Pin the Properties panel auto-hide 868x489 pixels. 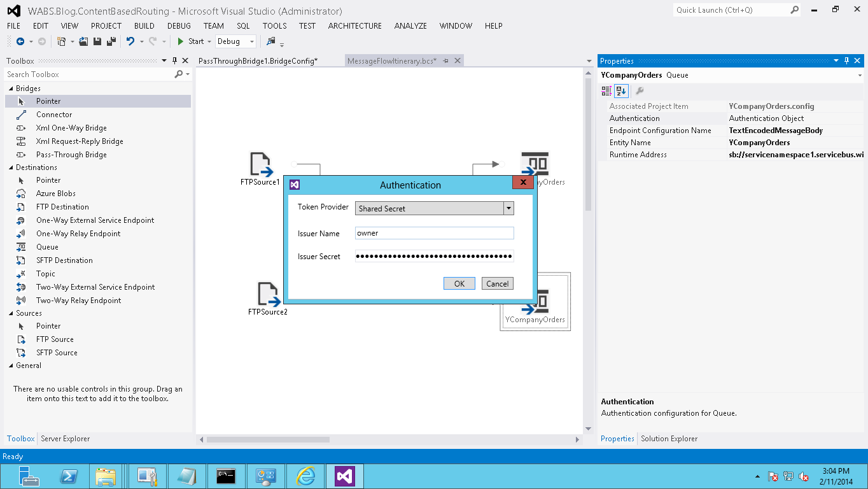(x=846, y=61)
